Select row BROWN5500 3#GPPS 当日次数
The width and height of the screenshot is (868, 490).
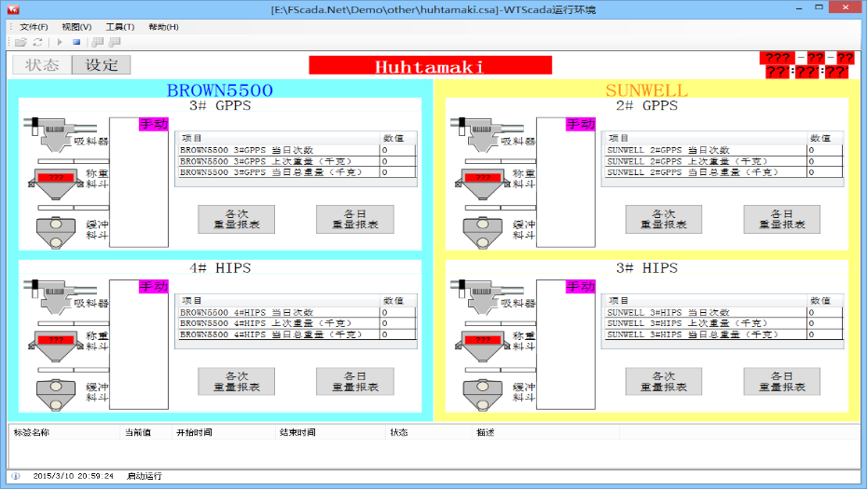(297, 150)
